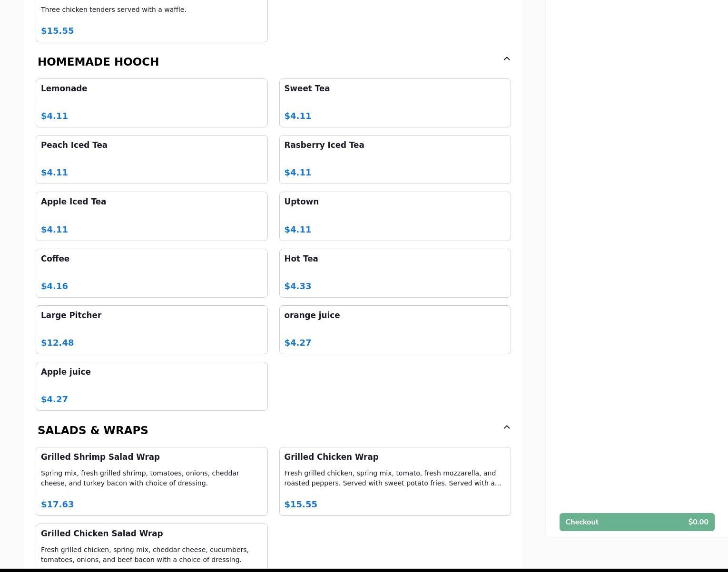The height and width of the screenshot is (572, 728).
Task: Click the Homemade Hooch section heading
Action: (98, 62)
